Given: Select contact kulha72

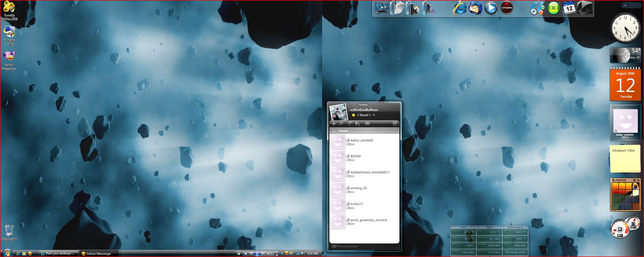Looking at the screenshot, I should click(x=364, y=206).
